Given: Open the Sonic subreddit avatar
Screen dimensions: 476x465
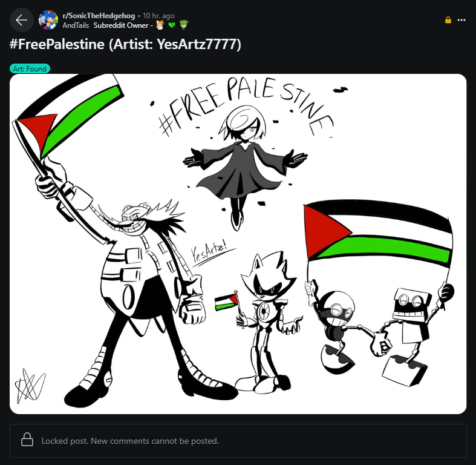Looking at the screenshot, I should (x=48, y=20).
